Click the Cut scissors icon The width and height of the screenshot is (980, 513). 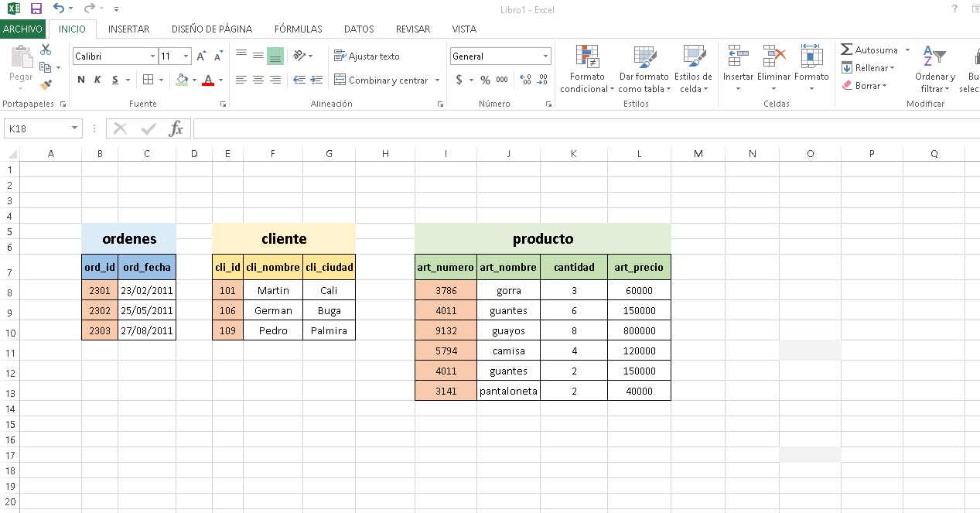[x=46, y=50]
